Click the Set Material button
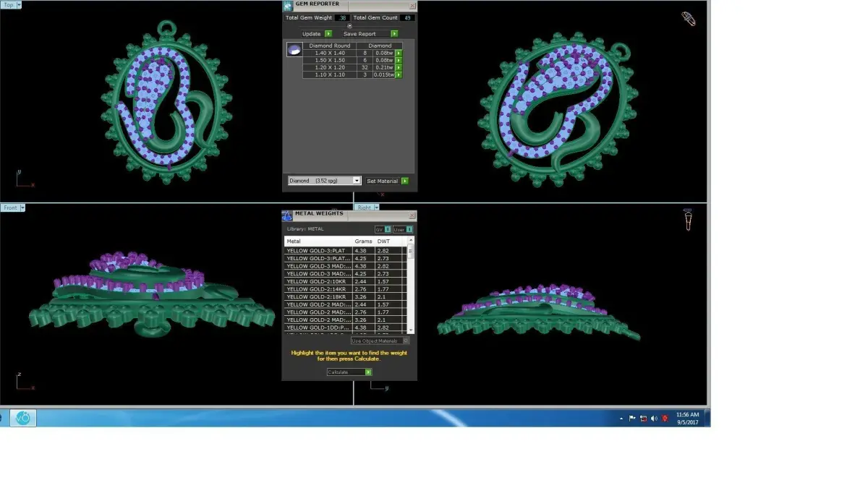 pos(387,181)
